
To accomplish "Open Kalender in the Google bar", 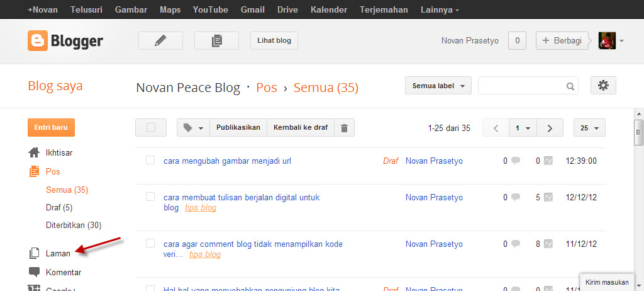I will click(x=329, y=9).
